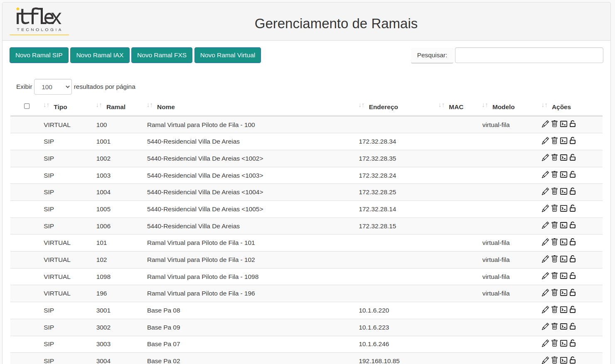Open terminal icon for extension 1002

pos(563,158)
